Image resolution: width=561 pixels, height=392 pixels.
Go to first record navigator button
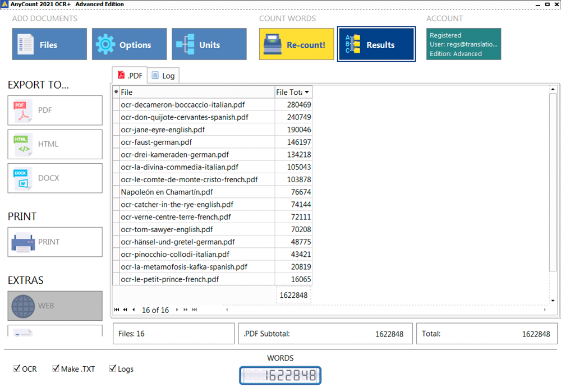pos(117,310)
